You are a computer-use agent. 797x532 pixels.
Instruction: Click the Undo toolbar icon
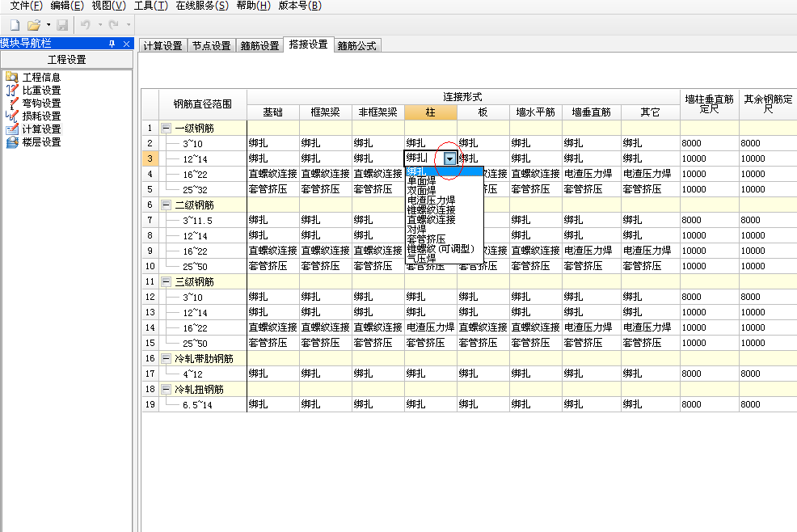pyautogui.click(x=86, y=24)
